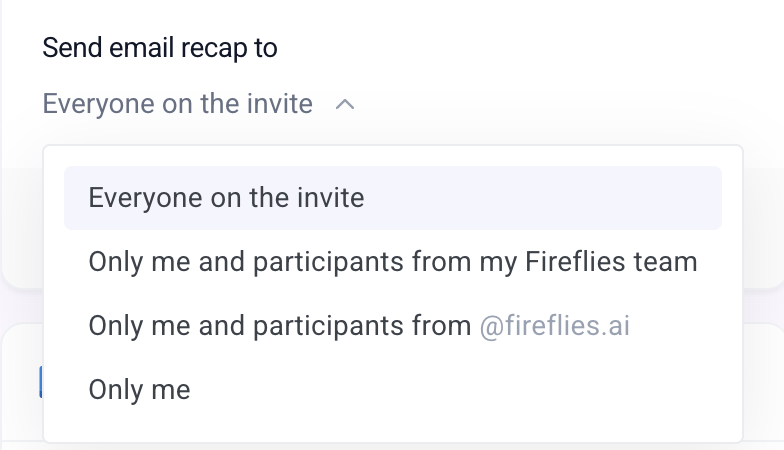Keep sending the recap to all invitees
The width and height of the screenshot is (784, 450).
pos(226,198)
